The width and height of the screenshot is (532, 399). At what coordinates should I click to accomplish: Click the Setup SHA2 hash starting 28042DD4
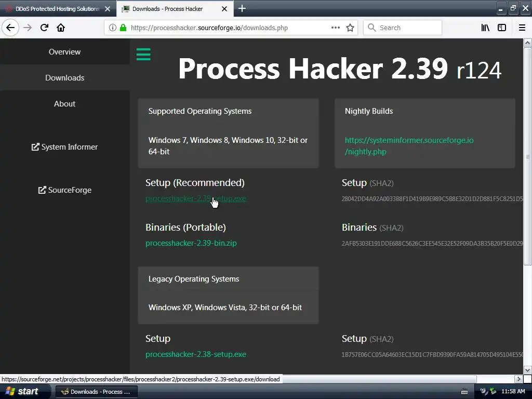pyautogui.click(x=432, y=198)
